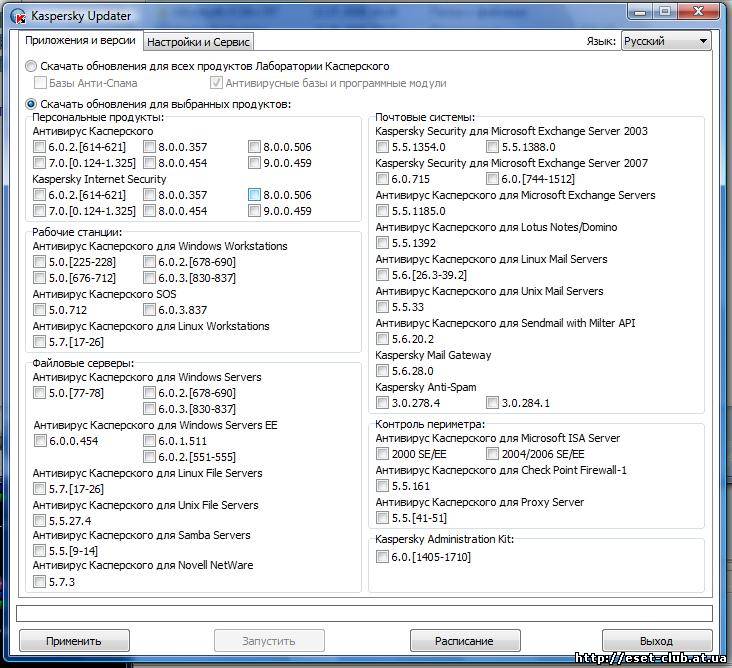
Task: Check Exchange Server 2007 version 6.0.[744-1512]
Action: [492, 179]
